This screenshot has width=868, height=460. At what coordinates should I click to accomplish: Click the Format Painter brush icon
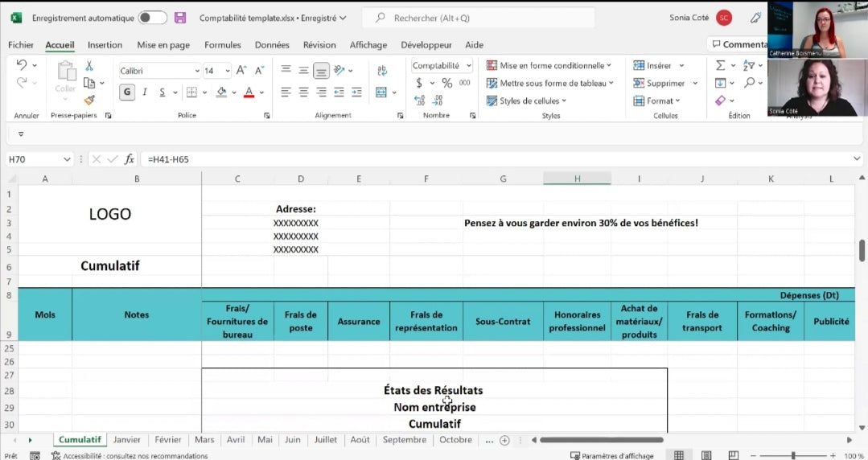(89, 101)
